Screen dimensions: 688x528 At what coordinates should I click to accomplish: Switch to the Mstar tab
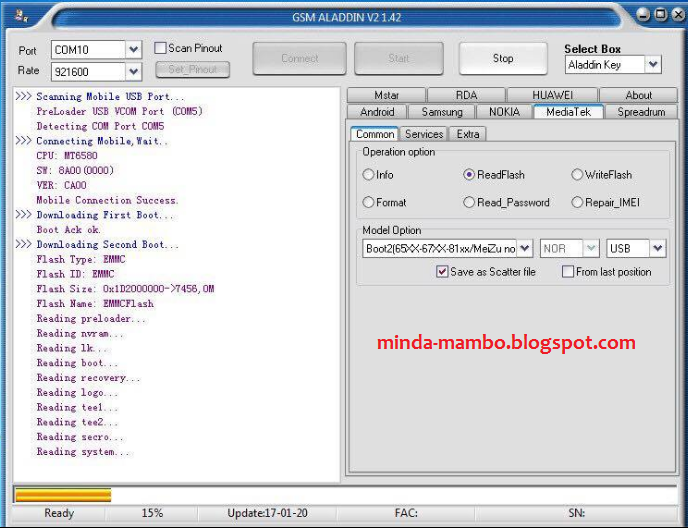click(x=387, y=95)
